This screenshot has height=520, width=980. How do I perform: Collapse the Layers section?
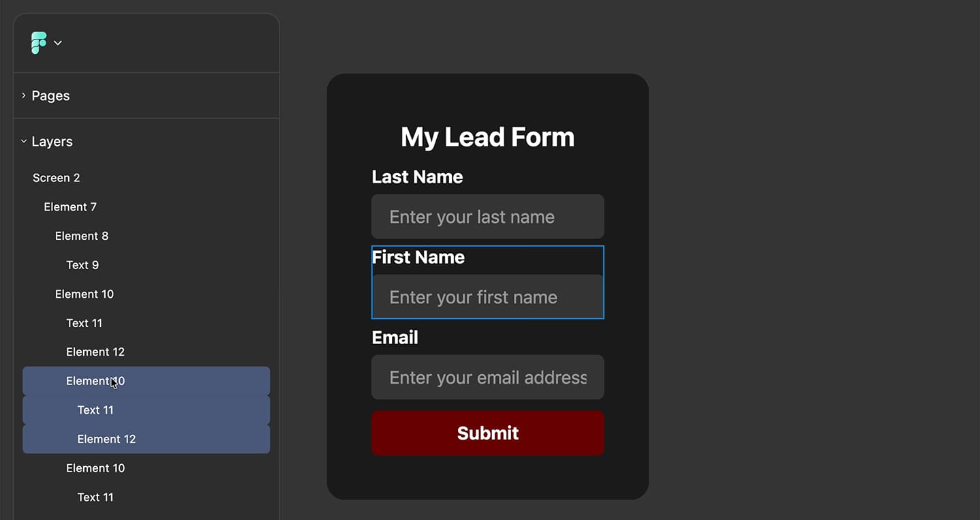(x=24, y=142)
